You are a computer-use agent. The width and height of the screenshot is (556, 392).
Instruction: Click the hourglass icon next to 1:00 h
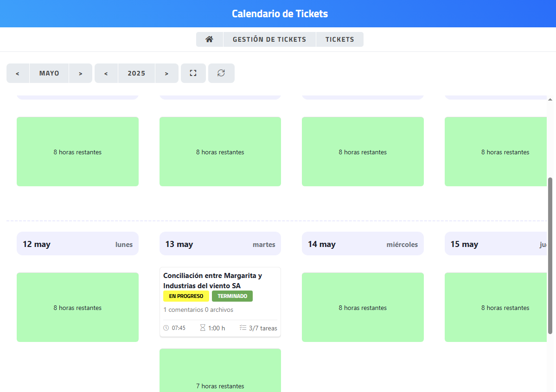point(203,328)
